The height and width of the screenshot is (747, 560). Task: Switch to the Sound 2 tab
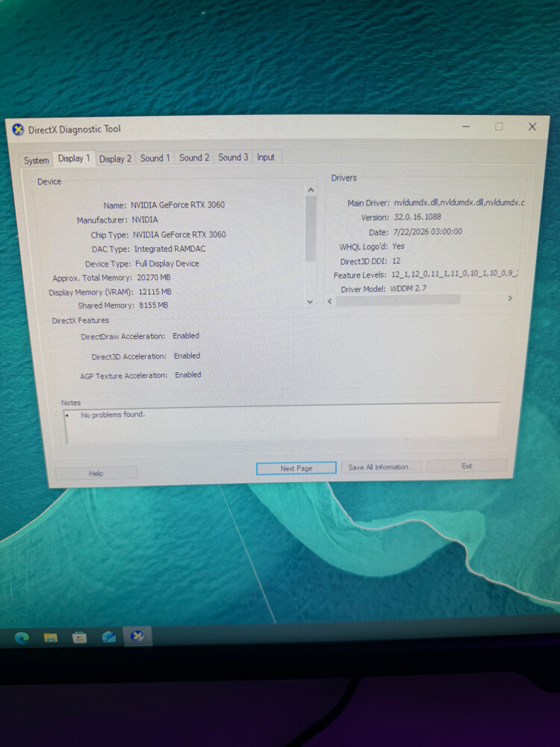tap(194, 157)
